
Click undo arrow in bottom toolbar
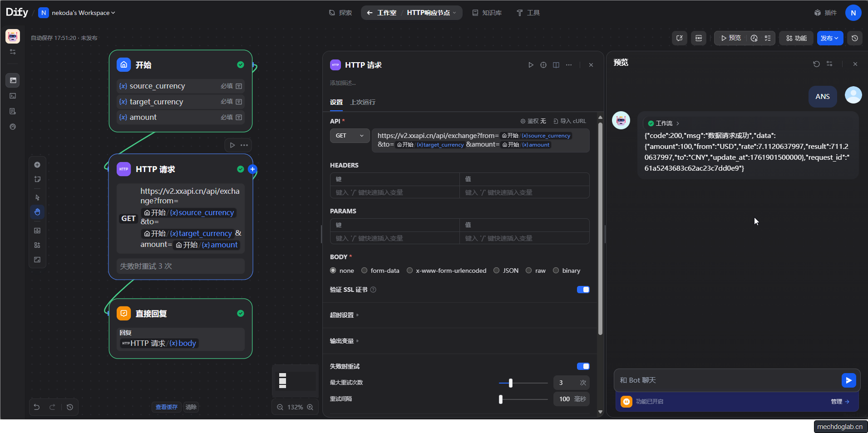37,407
